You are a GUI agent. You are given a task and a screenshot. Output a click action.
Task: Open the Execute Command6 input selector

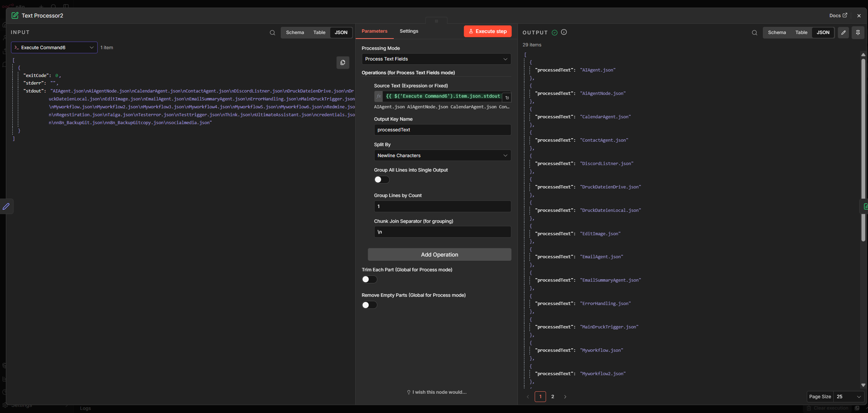click(54, 47)
